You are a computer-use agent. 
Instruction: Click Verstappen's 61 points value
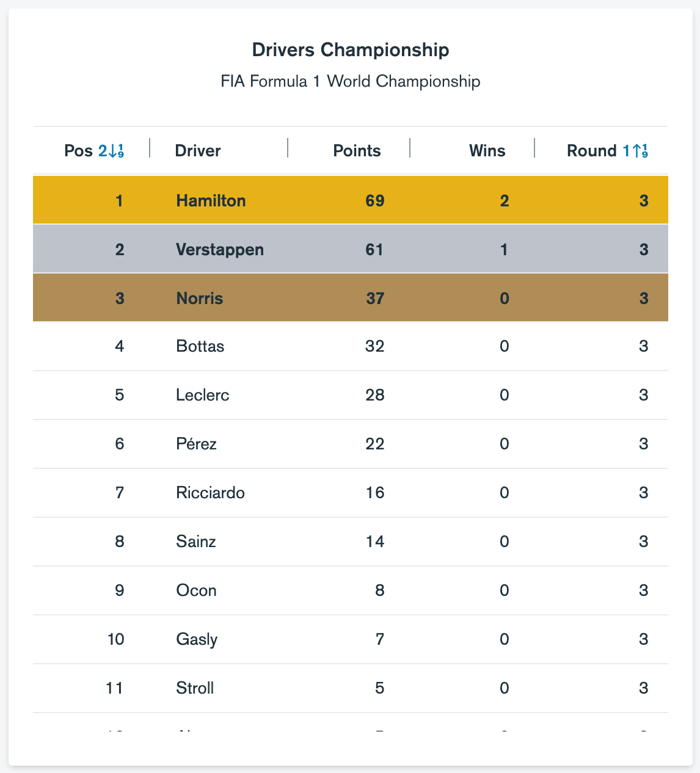coord(374,249)
